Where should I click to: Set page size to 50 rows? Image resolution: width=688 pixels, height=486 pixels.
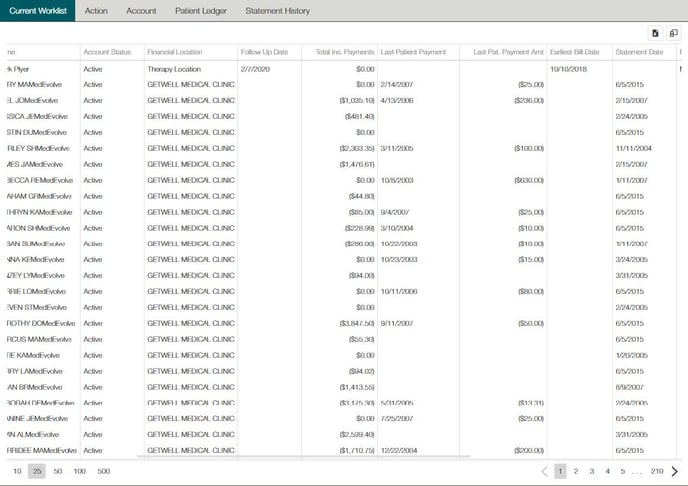click(x=58, y=471)
